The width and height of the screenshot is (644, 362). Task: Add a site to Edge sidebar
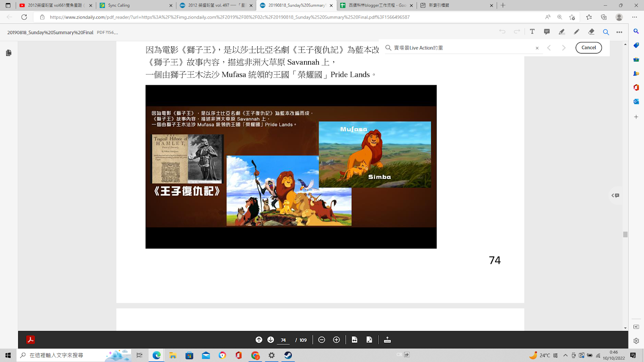636,117
